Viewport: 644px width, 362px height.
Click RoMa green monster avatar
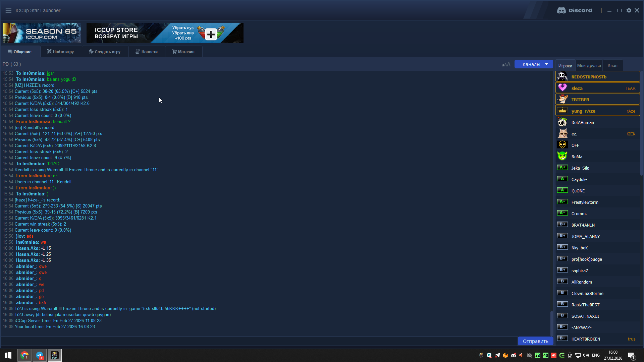point(562,156)
